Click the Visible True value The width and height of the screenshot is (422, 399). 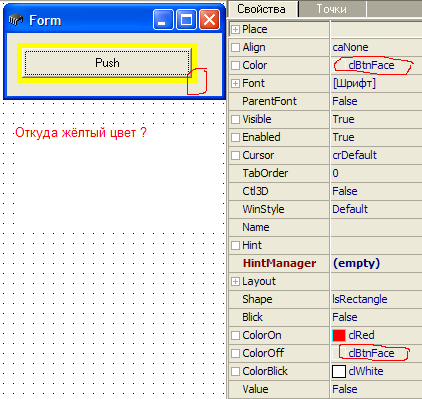343,119
